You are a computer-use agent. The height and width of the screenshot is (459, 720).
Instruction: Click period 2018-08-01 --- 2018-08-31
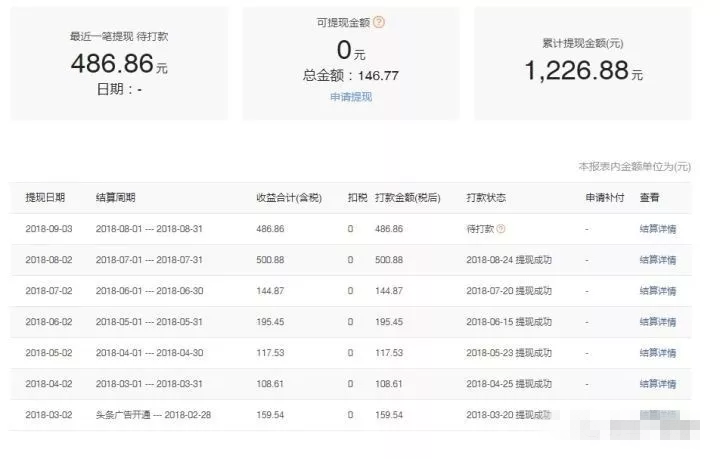pos(149,229)
